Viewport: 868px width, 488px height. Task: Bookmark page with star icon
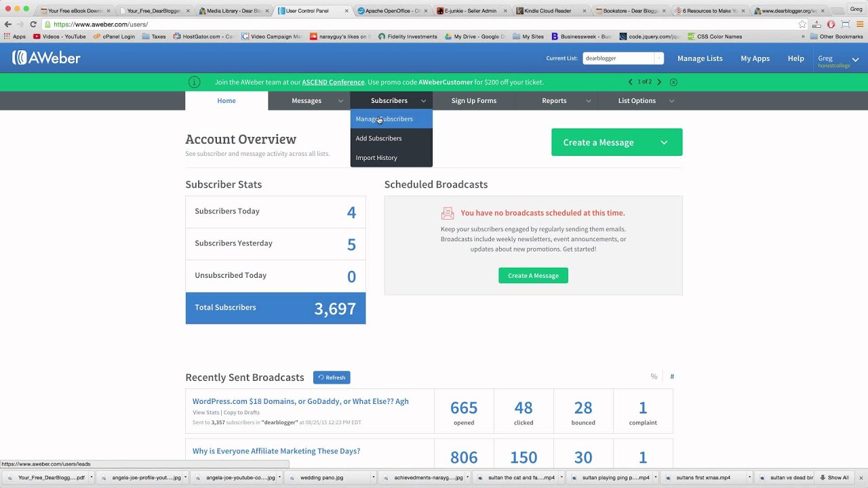coord(802,24)
